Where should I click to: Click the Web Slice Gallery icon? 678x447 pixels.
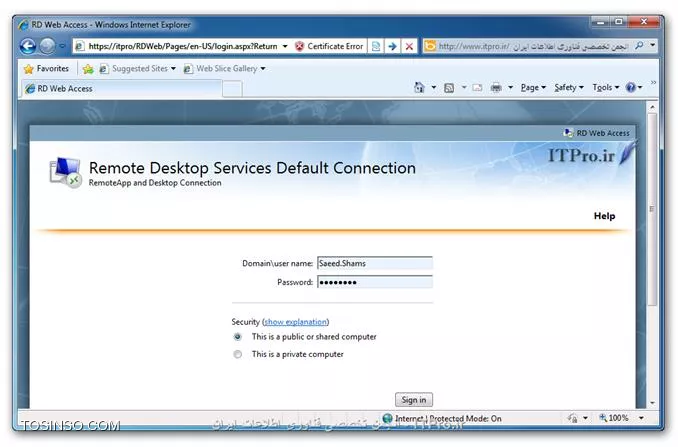click(x=188, y=69)
